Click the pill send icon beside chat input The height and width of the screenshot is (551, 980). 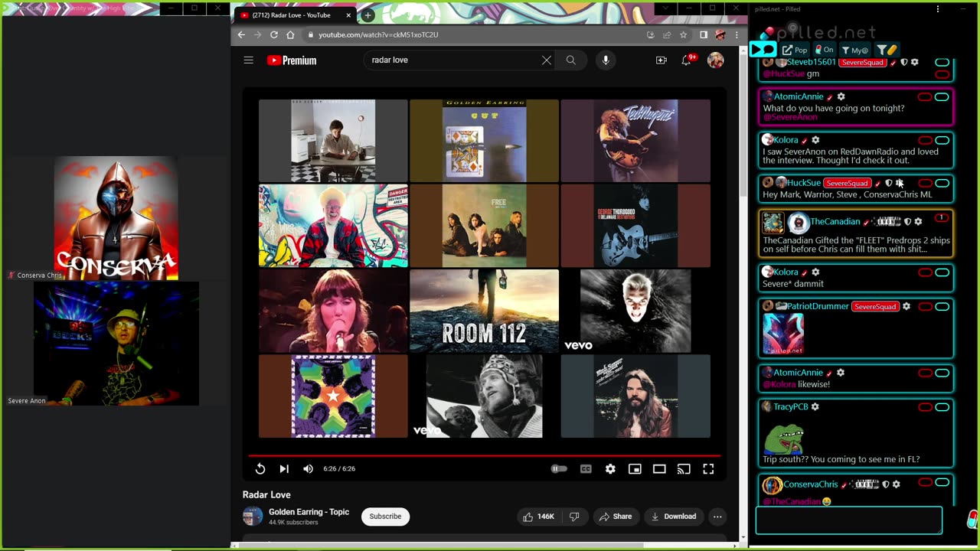(972, 520)
